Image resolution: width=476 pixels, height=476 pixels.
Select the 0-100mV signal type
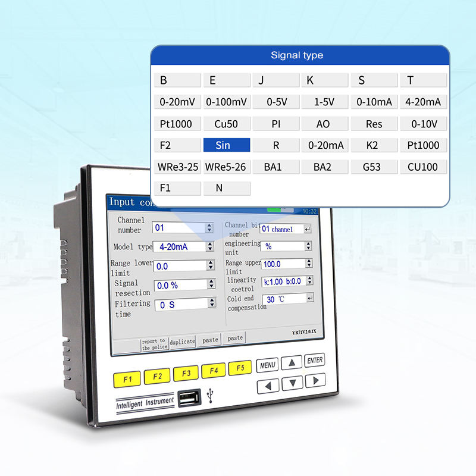click(x=227, y=102)
